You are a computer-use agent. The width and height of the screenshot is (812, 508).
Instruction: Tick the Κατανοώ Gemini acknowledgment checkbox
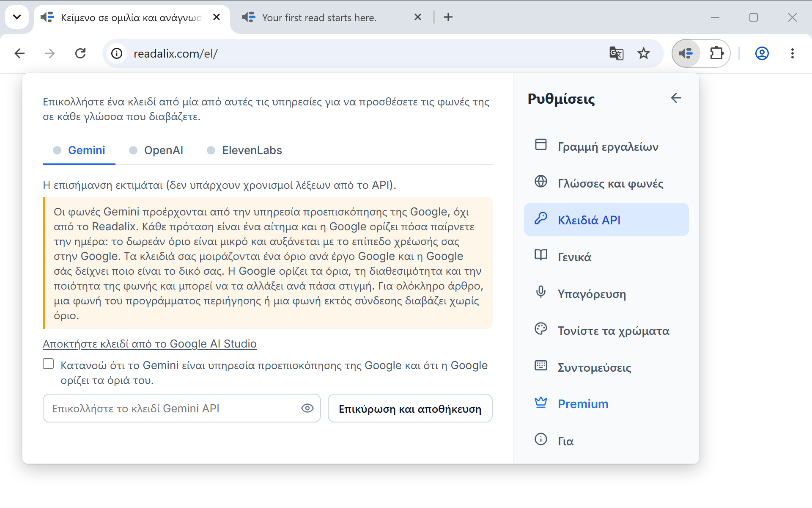(x=48, y=364)
